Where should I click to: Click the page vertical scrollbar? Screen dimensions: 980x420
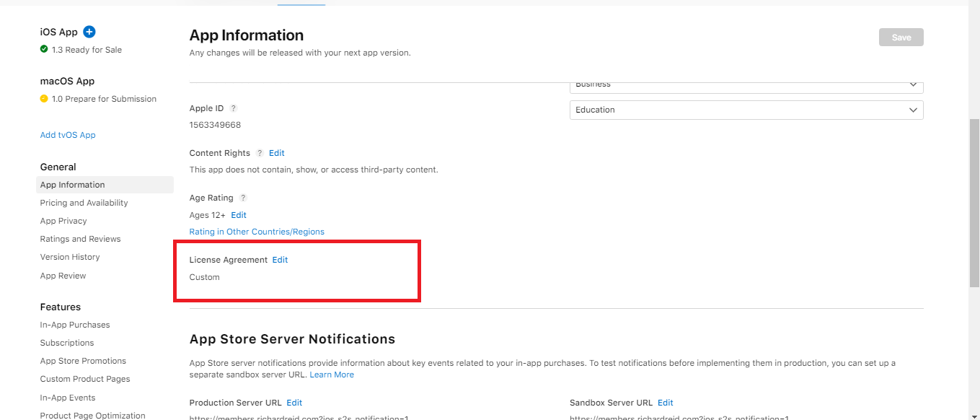[x=974, y=202]
